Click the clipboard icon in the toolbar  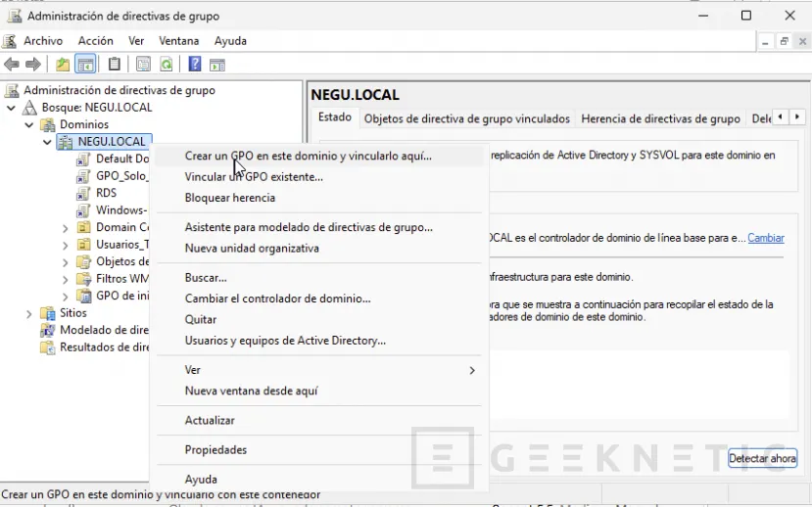[114, 65]
